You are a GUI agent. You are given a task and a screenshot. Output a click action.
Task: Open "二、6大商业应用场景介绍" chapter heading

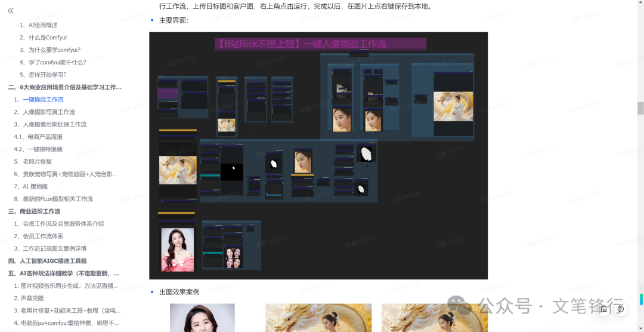tap(64, 87)
